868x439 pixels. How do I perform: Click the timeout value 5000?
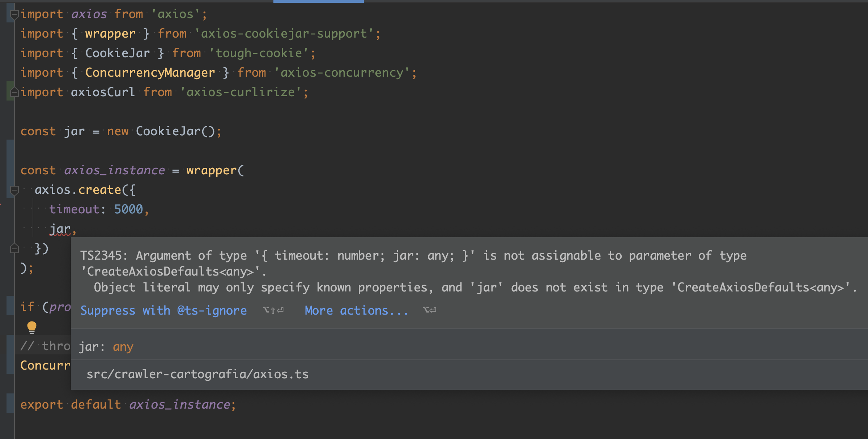tap(128, 209)
